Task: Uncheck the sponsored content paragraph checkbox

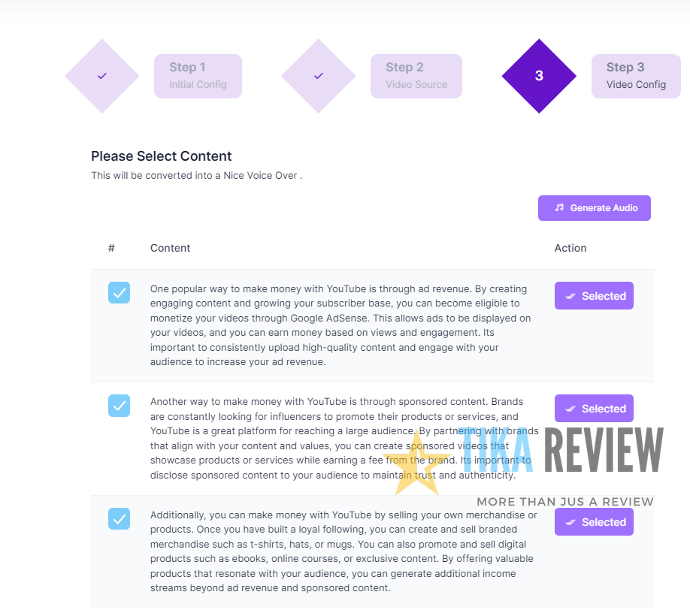Action: coord(119,406)
